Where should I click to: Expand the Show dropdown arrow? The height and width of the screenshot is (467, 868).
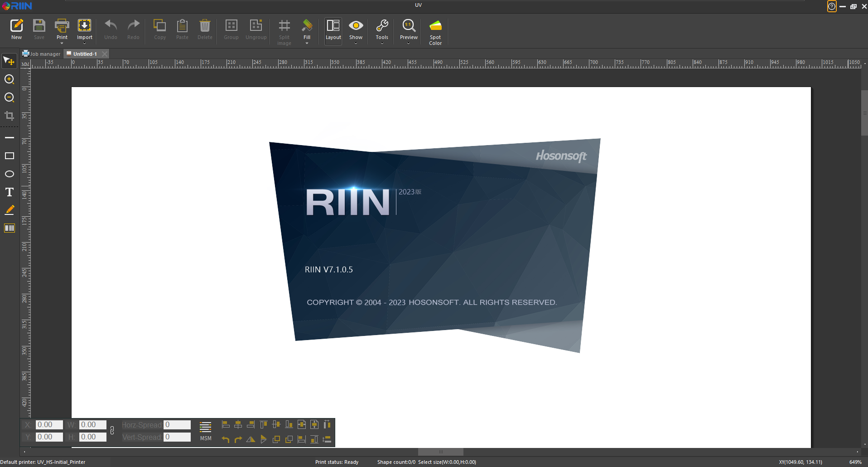point(356,44)
